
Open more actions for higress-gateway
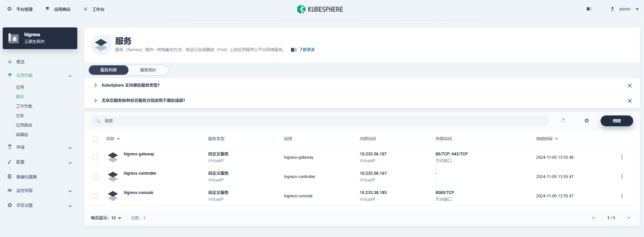(x=622, y=157)
